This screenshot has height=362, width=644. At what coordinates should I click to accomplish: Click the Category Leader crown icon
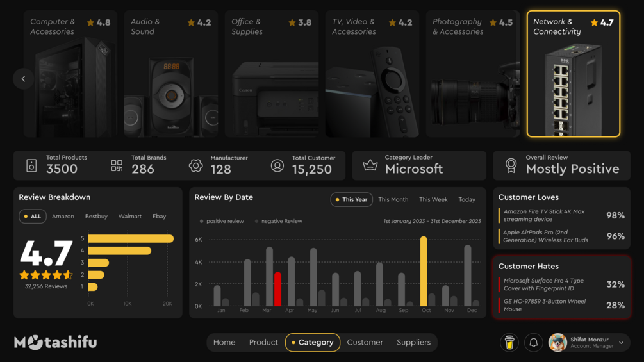pos(370,165)
